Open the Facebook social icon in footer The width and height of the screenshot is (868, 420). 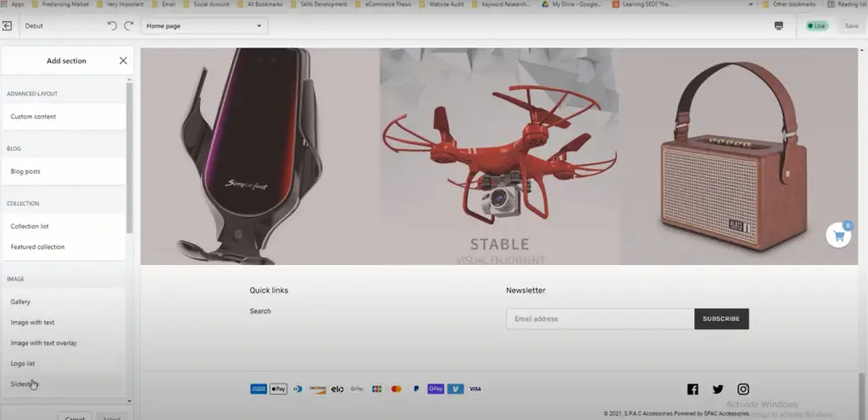(693, 390)
